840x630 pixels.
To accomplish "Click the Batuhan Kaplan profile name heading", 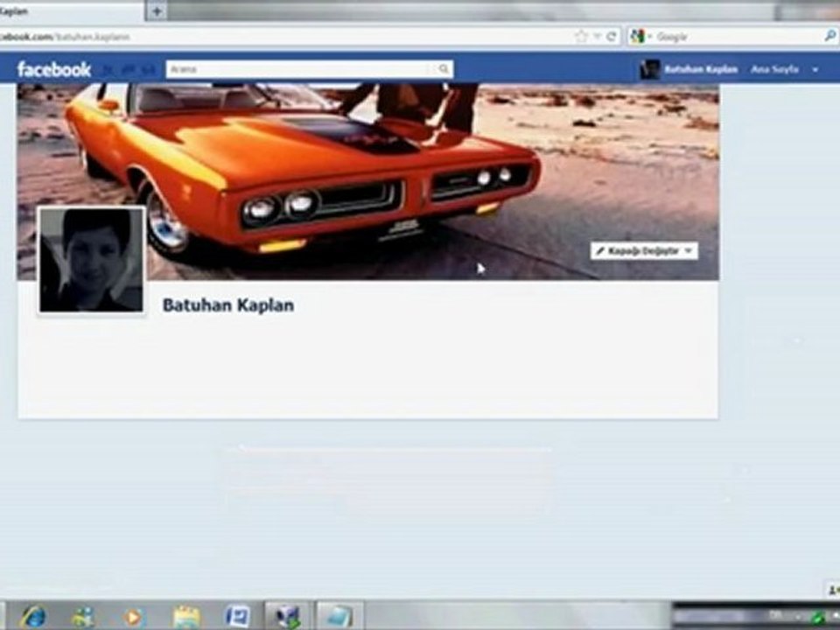I will [228, 305].
